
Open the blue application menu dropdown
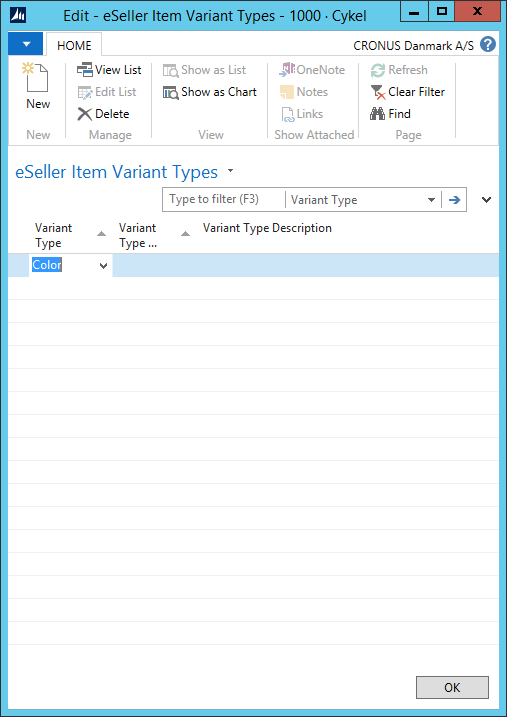tap(26, 44)
